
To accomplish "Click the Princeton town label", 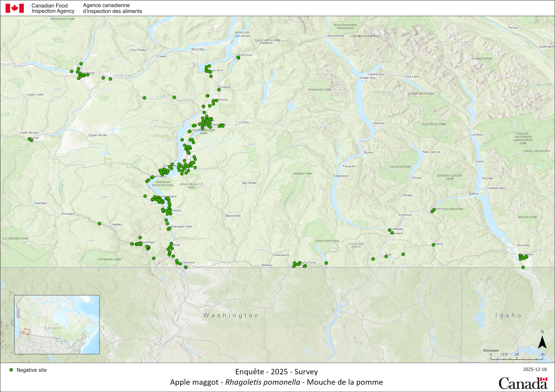I will pos(68,214).
